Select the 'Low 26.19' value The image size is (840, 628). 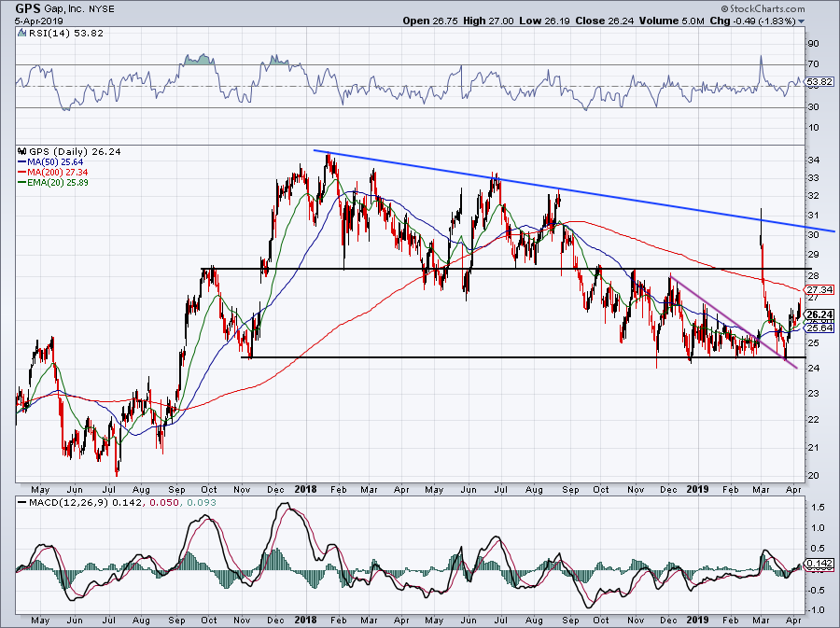coord(545,21)
